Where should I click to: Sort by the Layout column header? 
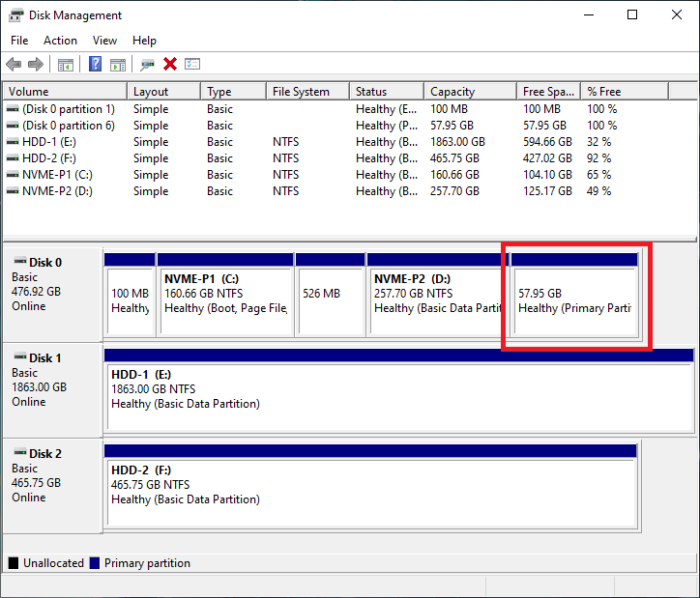pos(163,92)
